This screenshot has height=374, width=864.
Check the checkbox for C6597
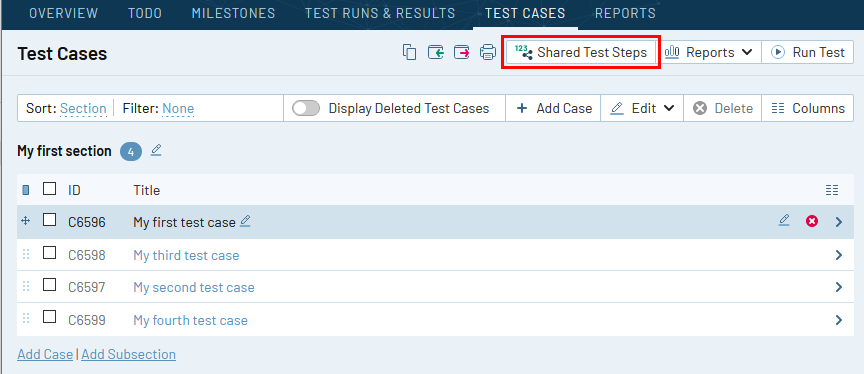click(50, 285)
